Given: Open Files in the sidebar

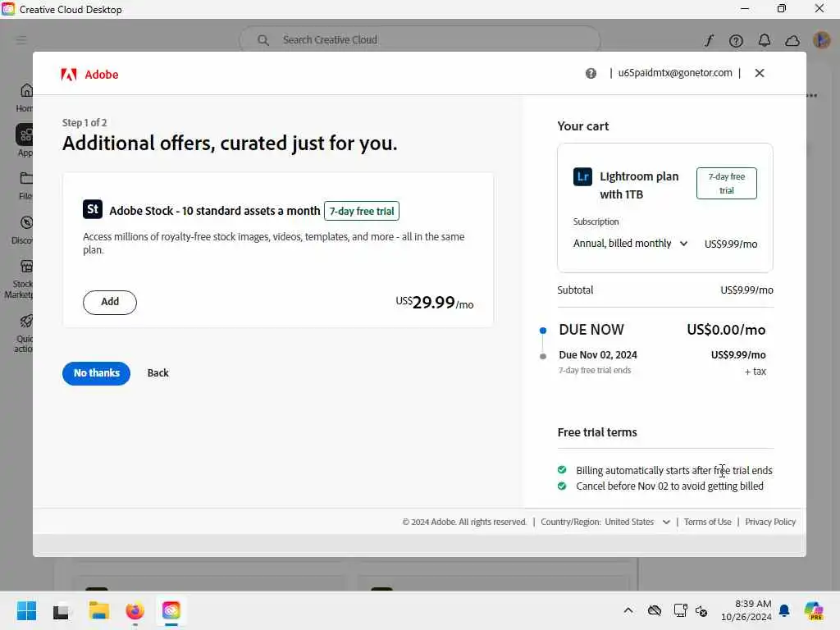Looking at the screenshot, I should click(x=25, y=185).
